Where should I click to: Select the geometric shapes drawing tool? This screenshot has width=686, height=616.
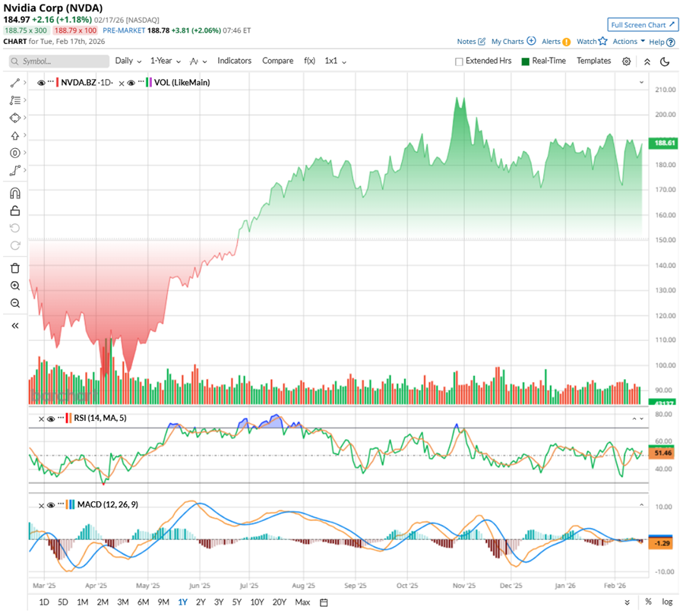15,118
